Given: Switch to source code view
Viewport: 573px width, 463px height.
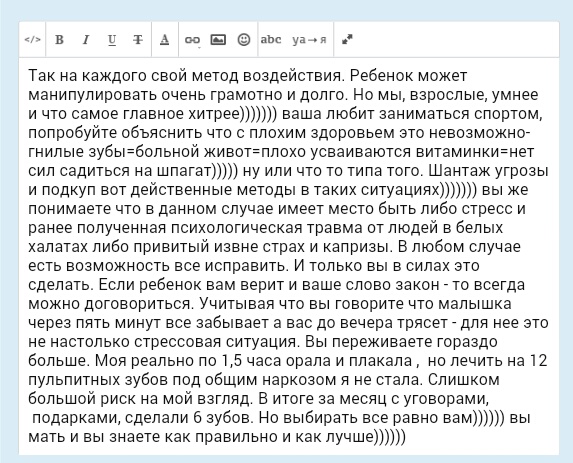Looking at the screenshot, I should point(33,39).
